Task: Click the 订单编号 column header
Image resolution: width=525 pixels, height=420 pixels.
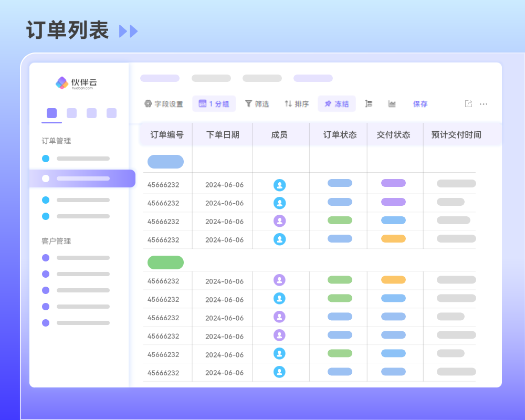Action: (x=166, y=134)
